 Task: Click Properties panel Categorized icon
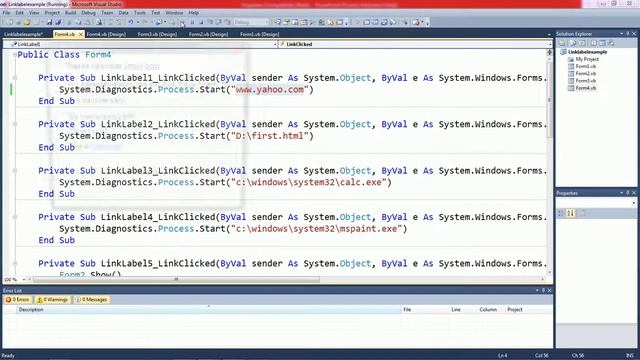(x=561, y=213)
